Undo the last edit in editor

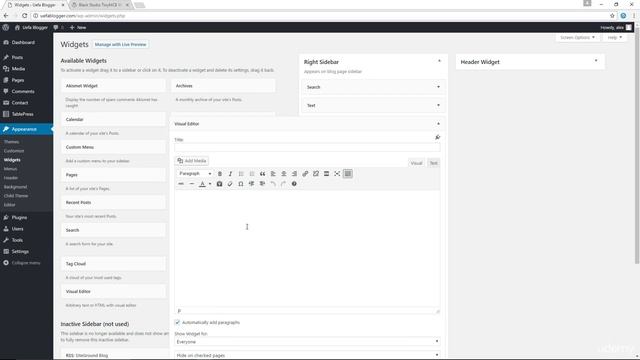pos(273,184)
